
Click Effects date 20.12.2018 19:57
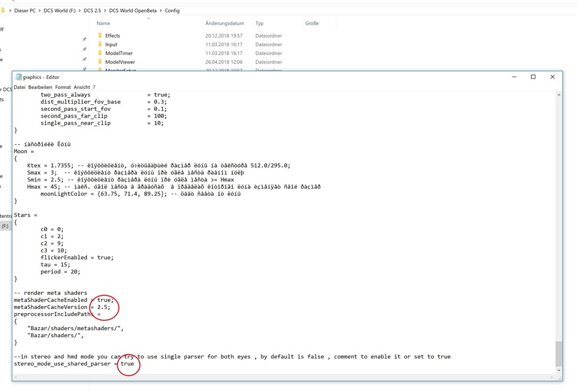coord(224,36)
